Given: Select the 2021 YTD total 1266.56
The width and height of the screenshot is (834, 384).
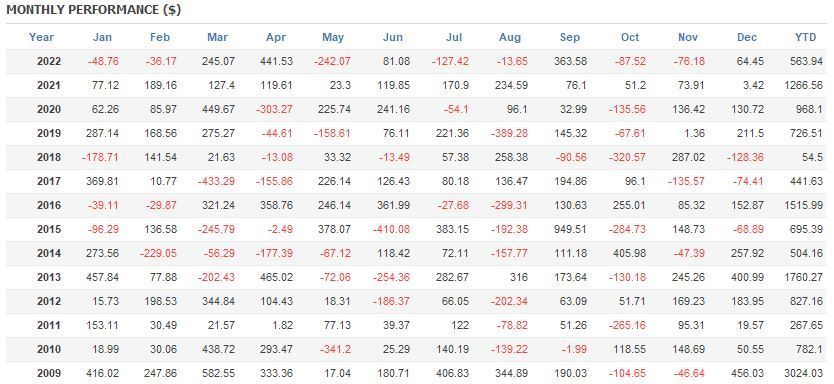Looking at the screenshot, I should (x=802, y=85).
